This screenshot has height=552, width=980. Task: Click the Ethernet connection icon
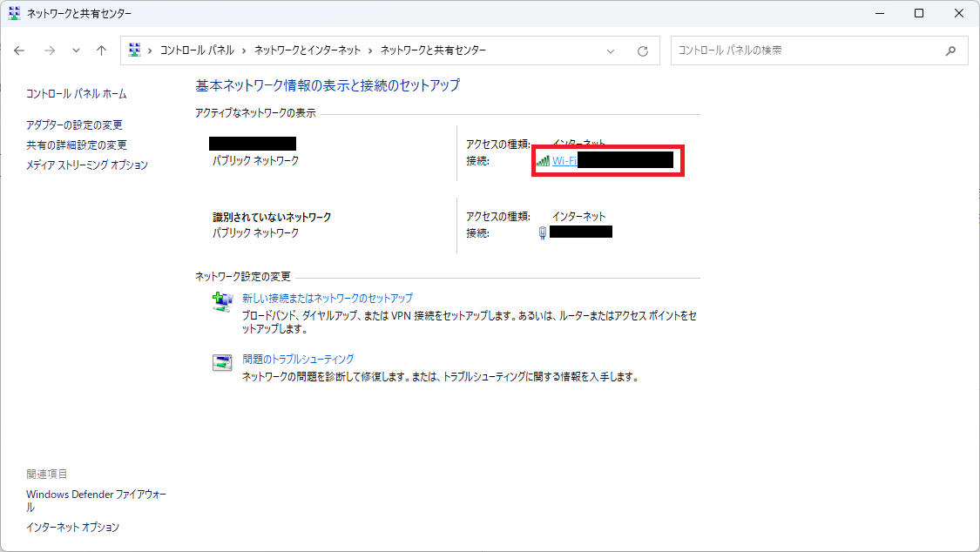point(543,233)
